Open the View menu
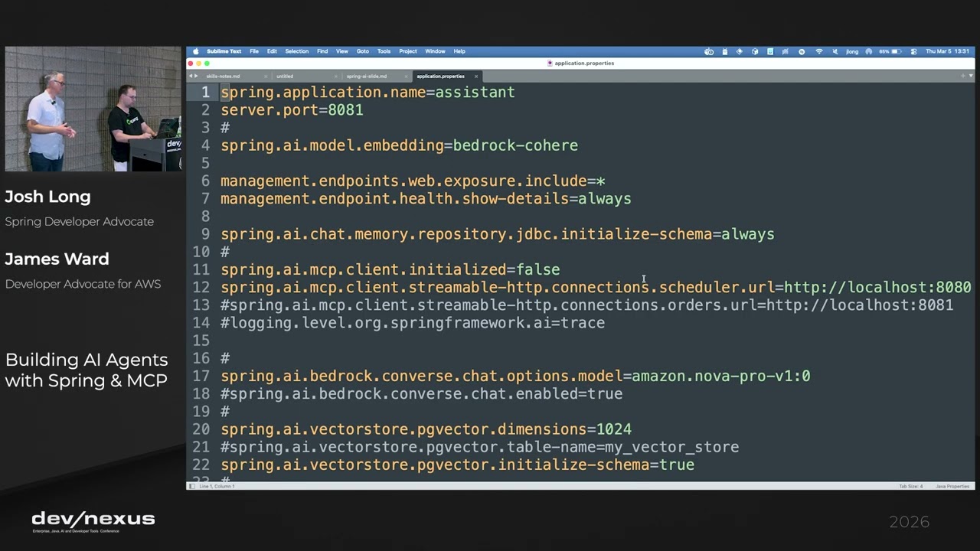 [x=342, y=51]
